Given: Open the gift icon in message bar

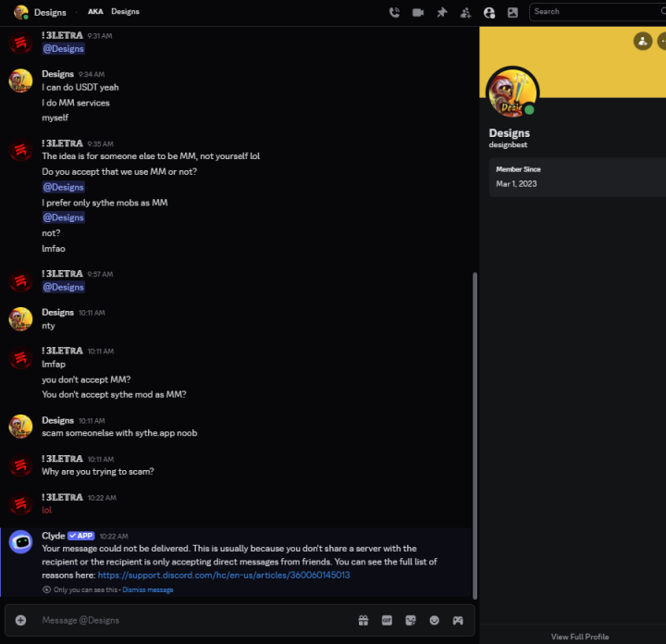Looking at the screenshot, I should (364, 620).
